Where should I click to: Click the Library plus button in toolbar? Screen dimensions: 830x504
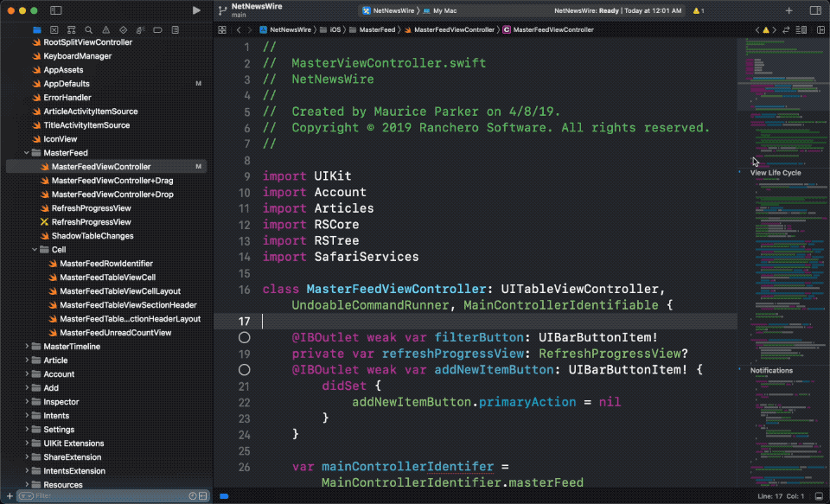[788, 10]
